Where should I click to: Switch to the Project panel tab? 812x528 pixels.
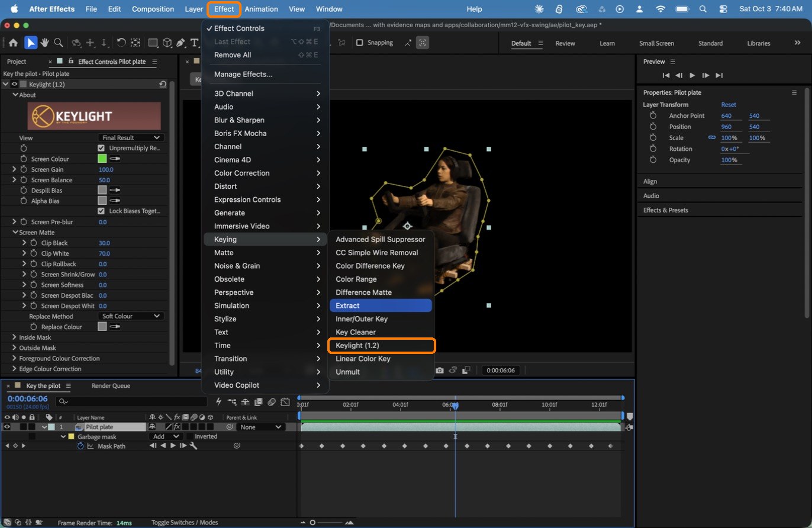[17, 62]
